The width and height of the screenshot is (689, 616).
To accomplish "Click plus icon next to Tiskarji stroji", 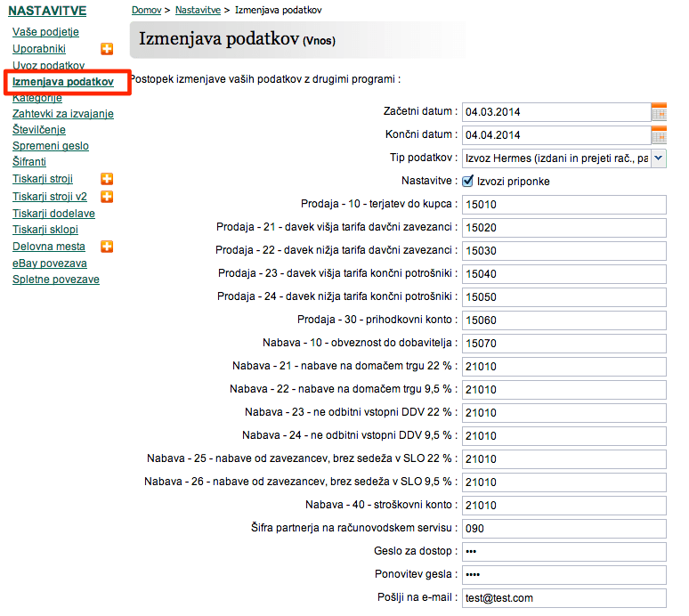I will click(107, 179).
